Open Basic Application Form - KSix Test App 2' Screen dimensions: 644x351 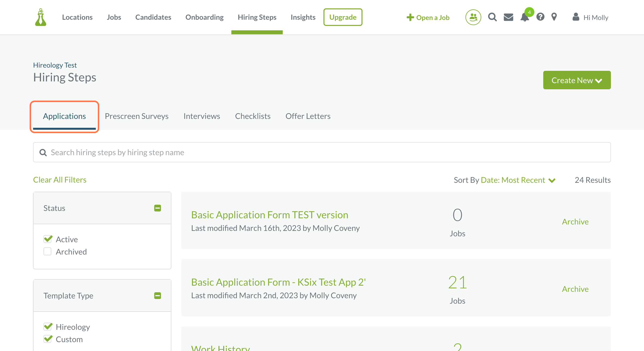pos(278,282)
